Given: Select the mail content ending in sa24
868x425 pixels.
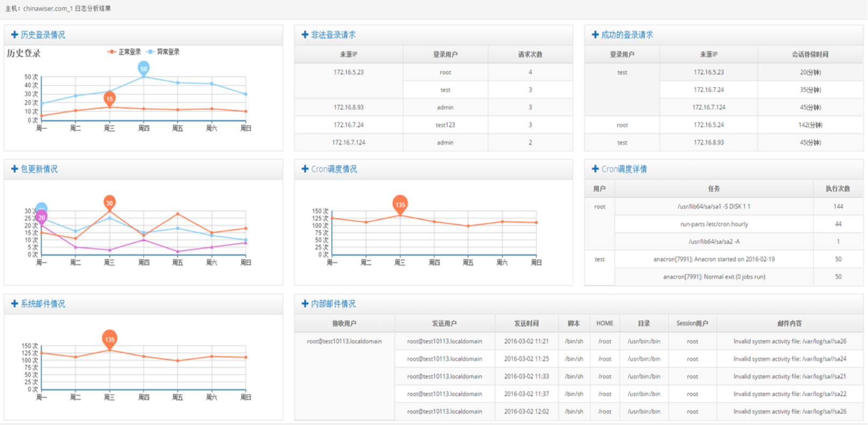Looking at the screenshot, I should (x=789, y=359).
